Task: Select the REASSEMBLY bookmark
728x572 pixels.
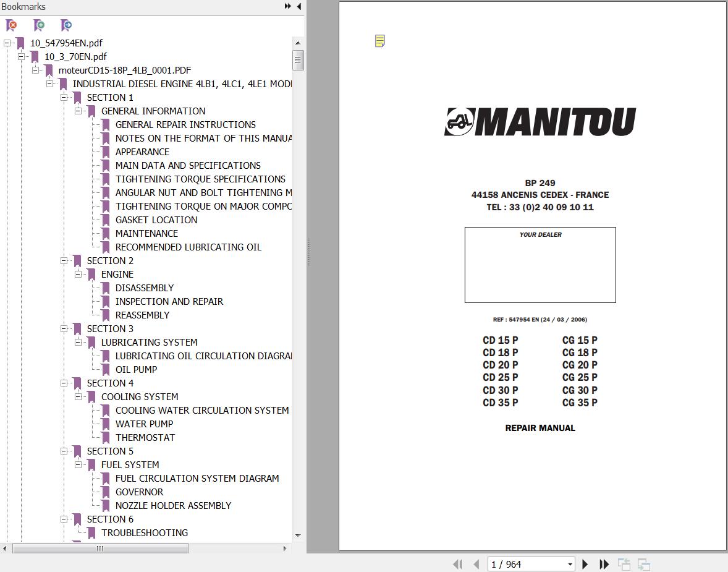Action: [142, 315]
